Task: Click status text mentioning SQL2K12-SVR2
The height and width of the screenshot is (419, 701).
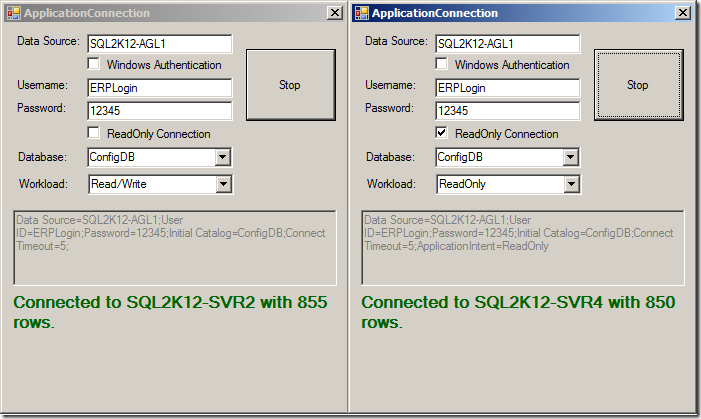Action: click(170, 312)
